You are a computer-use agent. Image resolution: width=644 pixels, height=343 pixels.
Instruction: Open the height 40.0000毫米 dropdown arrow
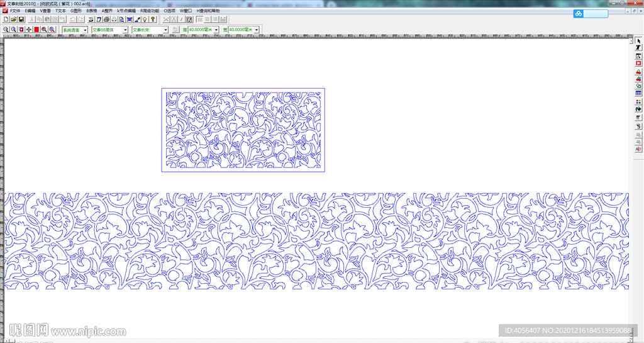coord(216,30)
